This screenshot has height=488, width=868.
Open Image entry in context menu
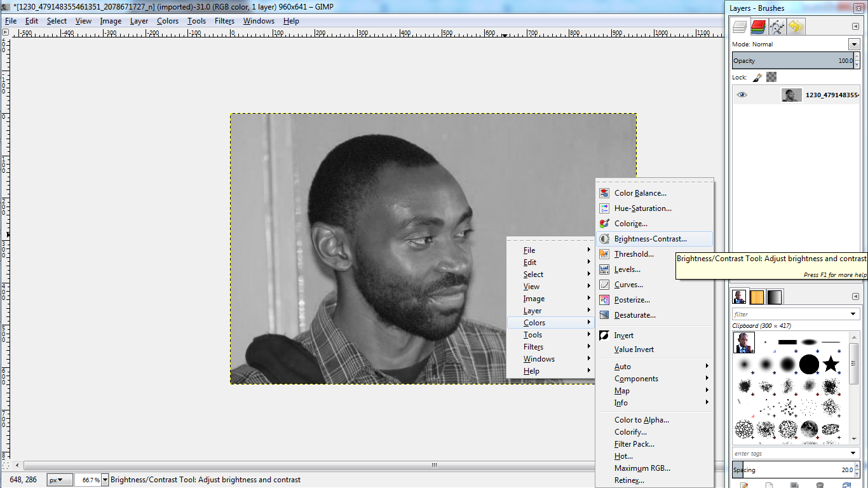click(550, 299)
